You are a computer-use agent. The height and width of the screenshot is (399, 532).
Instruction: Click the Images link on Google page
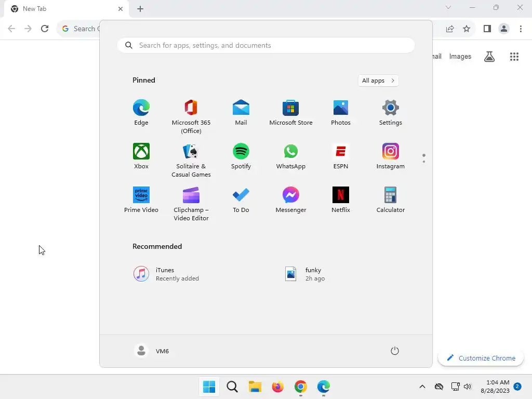click(x=460, y=56)
